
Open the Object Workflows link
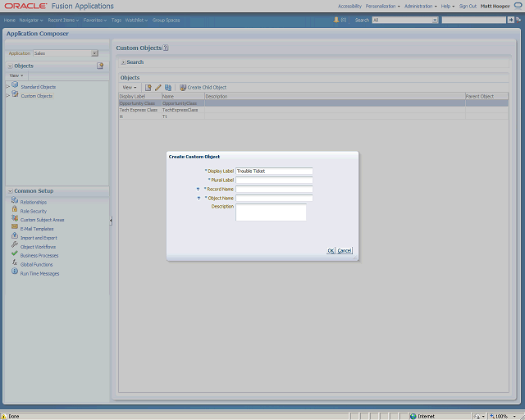tap(38, 247)
